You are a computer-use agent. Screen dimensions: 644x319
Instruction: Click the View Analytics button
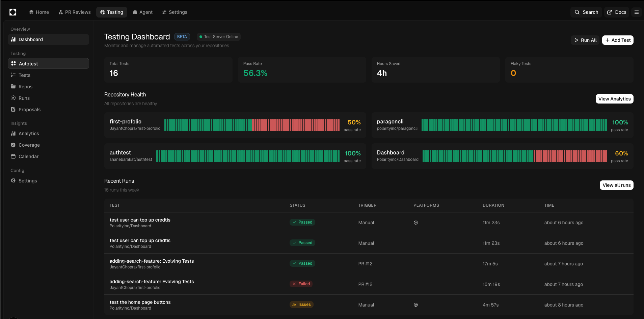(x=614, y=99)
